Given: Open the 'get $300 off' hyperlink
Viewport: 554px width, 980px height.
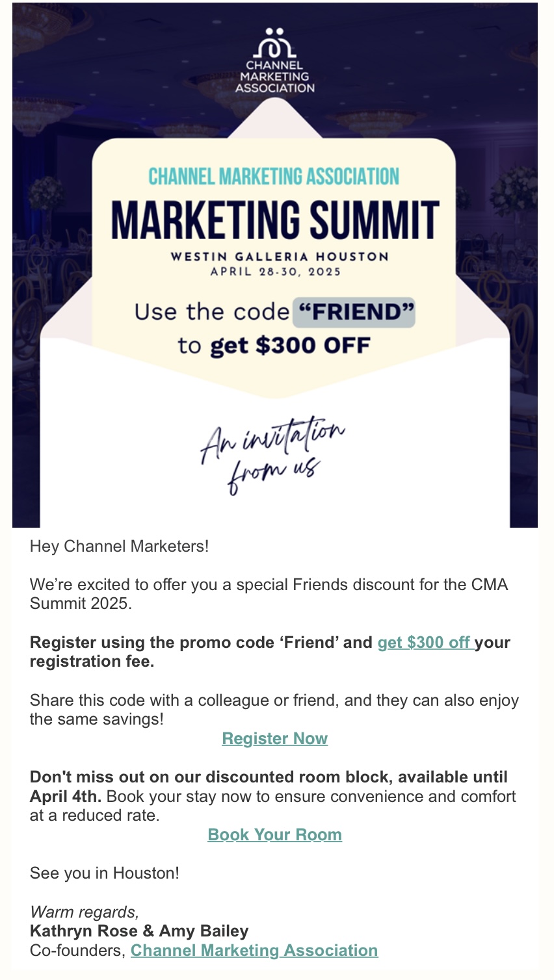Looking at the screenshot, I should (424, 643).
